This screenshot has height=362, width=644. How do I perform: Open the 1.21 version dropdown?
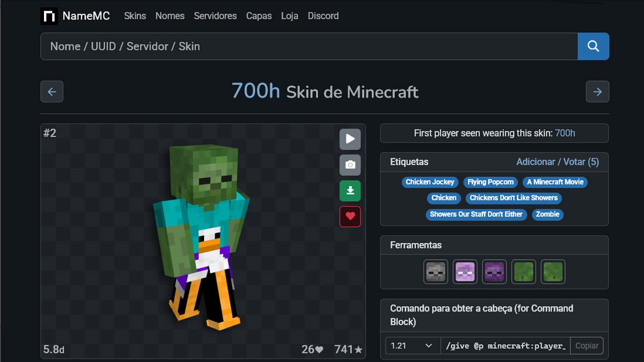413,346
